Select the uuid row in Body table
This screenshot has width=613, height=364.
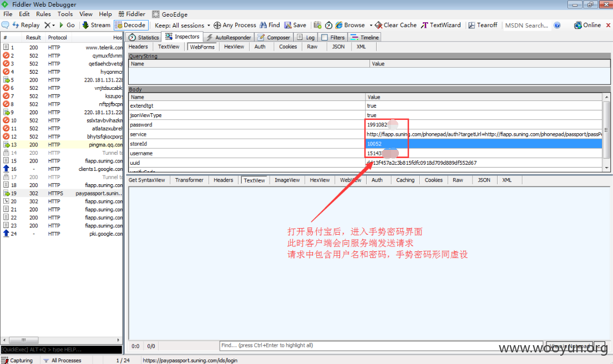(x=365, y=163)
